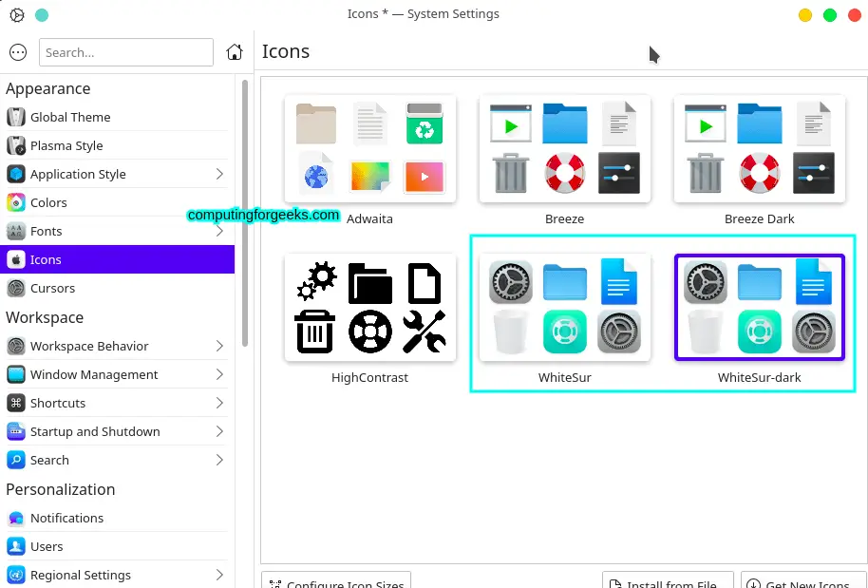
Task: Click the Breeze Dark theme name label
Action: 760,218
